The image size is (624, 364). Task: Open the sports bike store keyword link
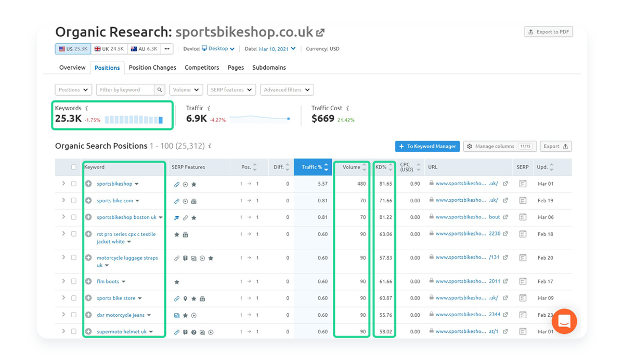click(x=116, y=298)
